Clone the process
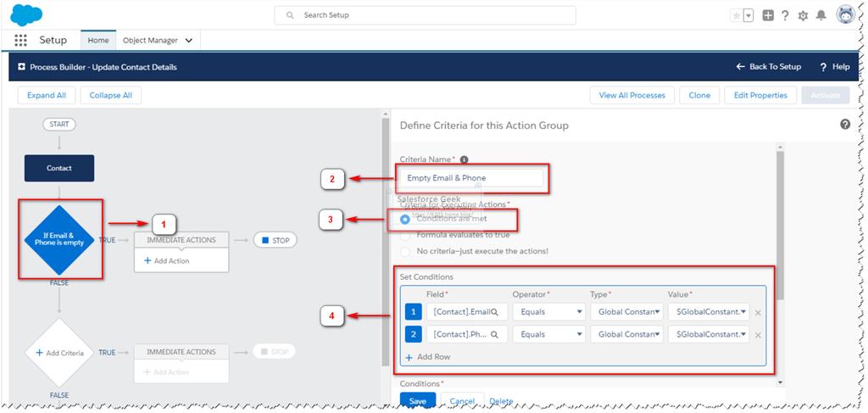The image size is (868, 413). pyautogui.click(x=699, y=95)
